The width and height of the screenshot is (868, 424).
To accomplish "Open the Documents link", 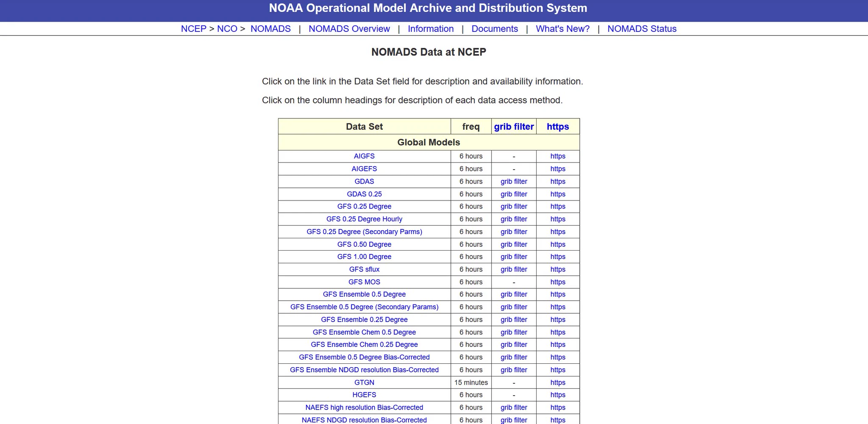I will pos(495,29).
